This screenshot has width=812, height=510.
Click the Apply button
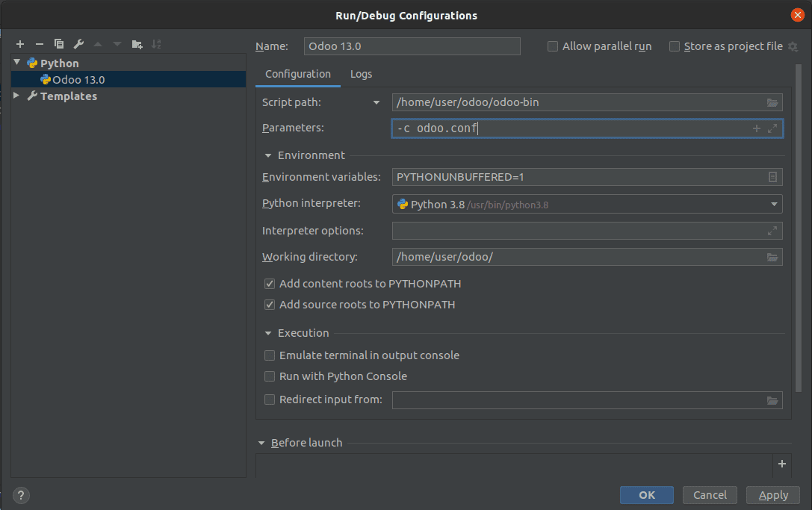[773, 495]
